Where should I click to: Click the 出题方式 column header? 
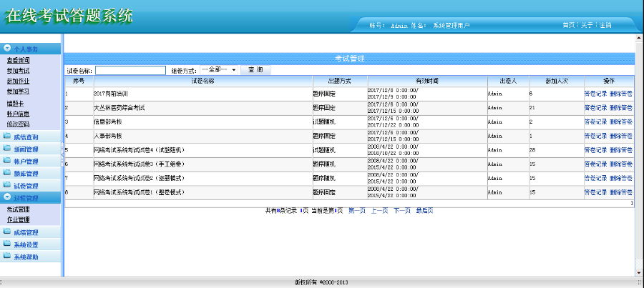(x=340, y=81)
